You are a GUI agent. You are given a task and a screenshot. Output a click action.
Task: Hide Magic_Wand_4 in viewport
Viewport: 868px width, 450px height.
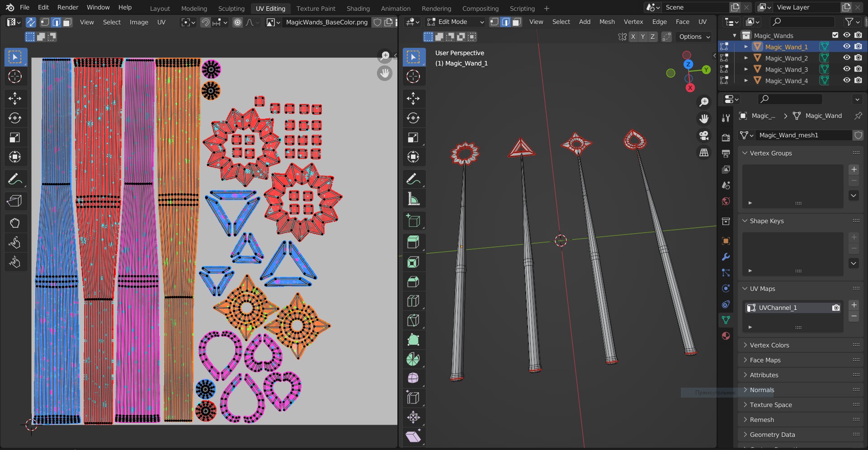(x=847, y=80)
